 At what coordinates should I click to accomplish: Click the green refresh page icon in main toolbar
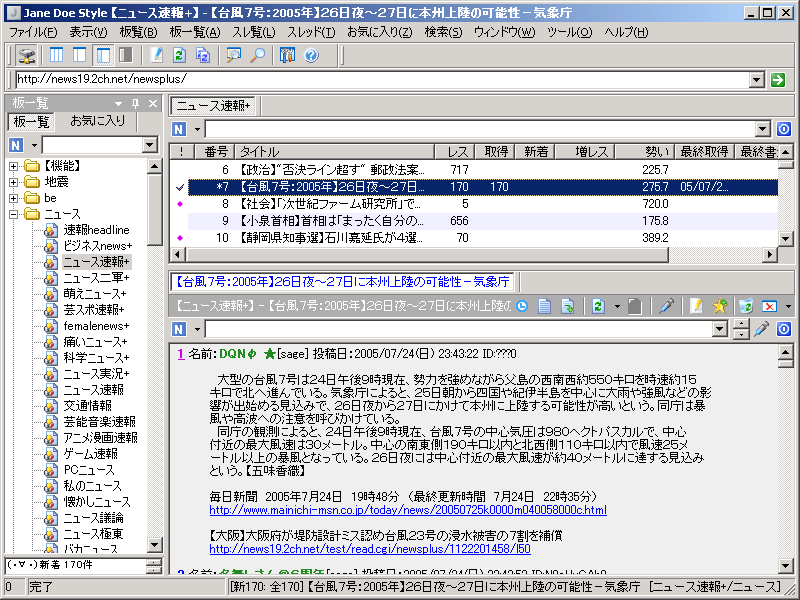pos(179,55)
